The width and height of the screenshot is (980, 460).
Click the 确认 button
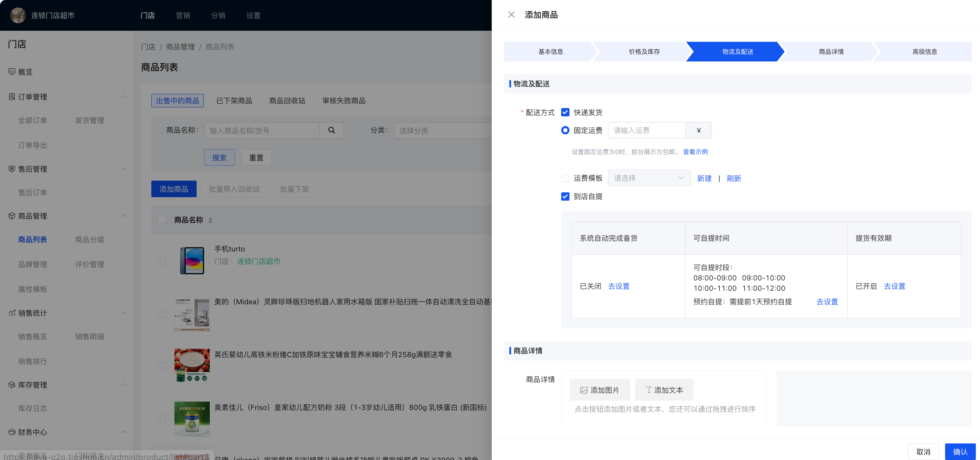tap(960, 452)
